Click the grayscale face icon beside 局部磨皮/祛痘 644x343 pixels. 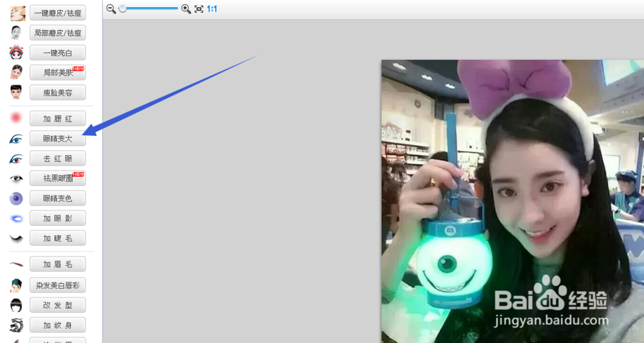point(16,32)
